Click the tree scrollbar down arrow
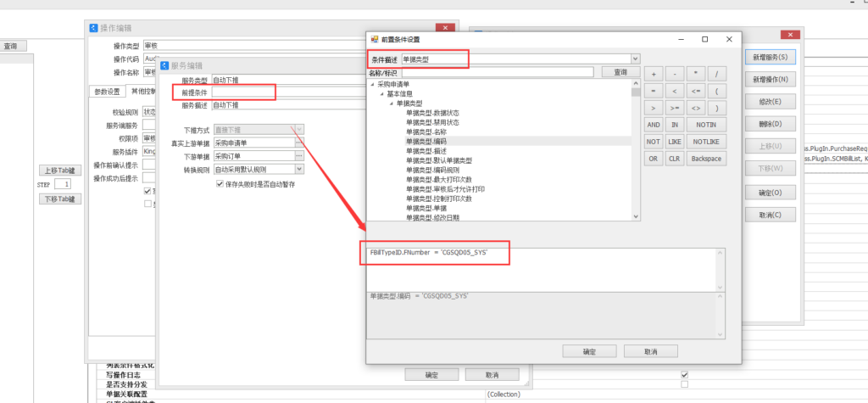The image size is (868, 403). click(636, 216)
